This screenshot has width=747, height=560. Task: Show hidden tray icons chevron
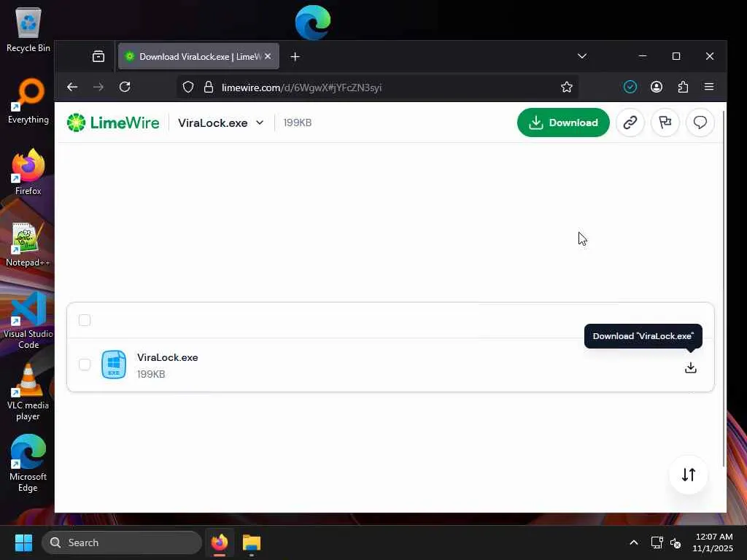point(634,542)
